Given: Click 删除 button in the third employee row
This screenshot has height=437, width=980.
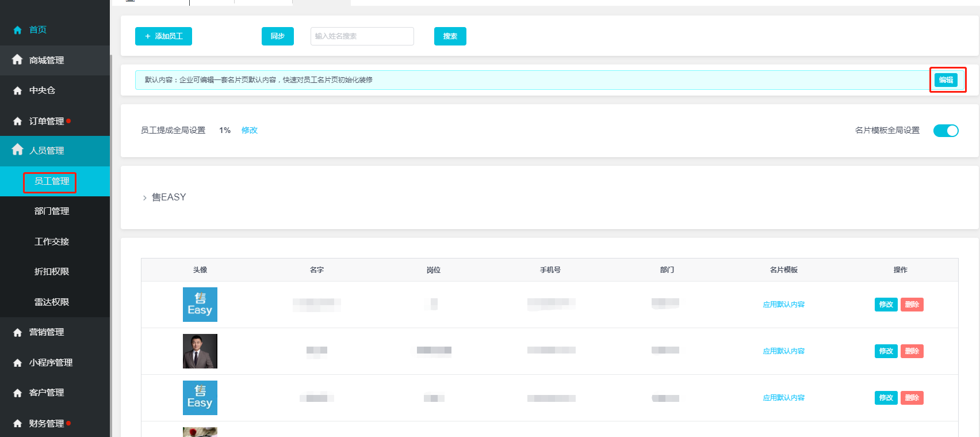Looking at the screenshot, I should pos(912,398).
